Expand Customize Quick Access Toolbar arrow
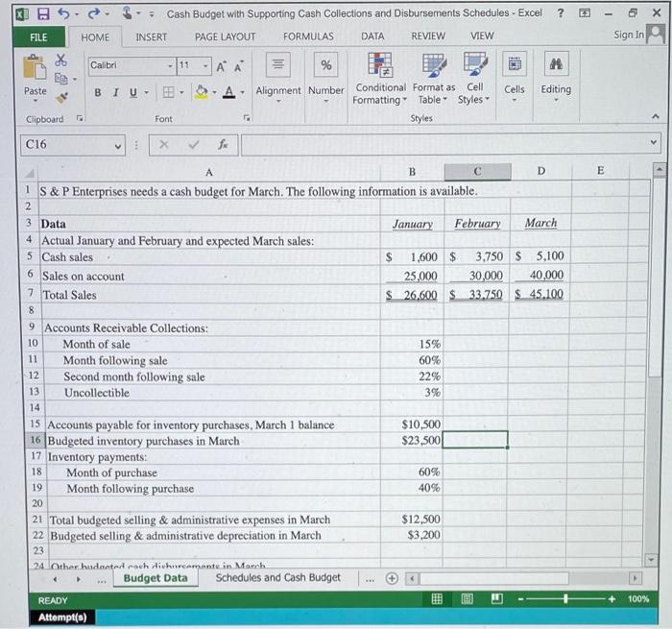Screen dimensions: 672x629 (x=152, y=14)
